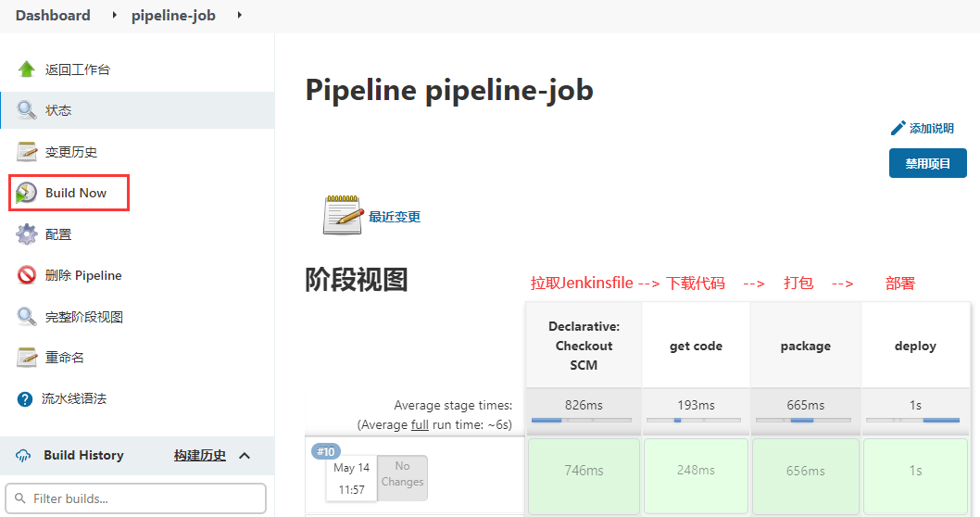Click the green up arrow icon for 返回工作台
Image resolution: width=980 pixels, height=517 pixels.
[26, 69]
